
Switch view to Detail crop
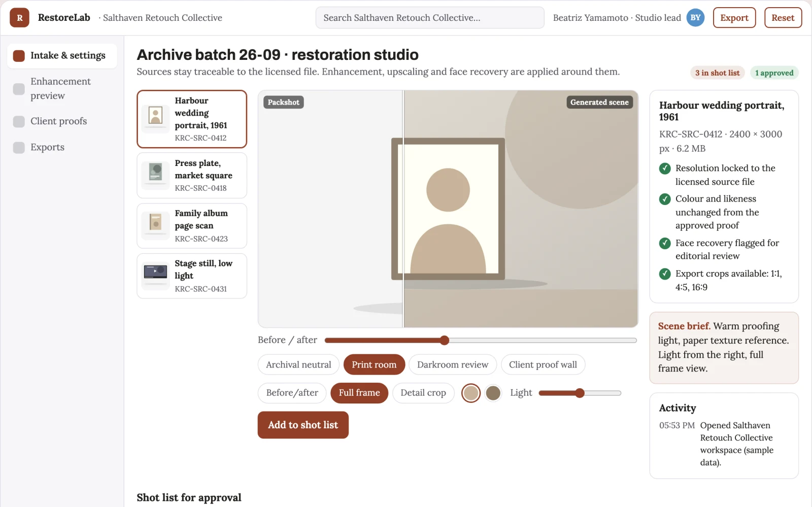coord(423,393)
